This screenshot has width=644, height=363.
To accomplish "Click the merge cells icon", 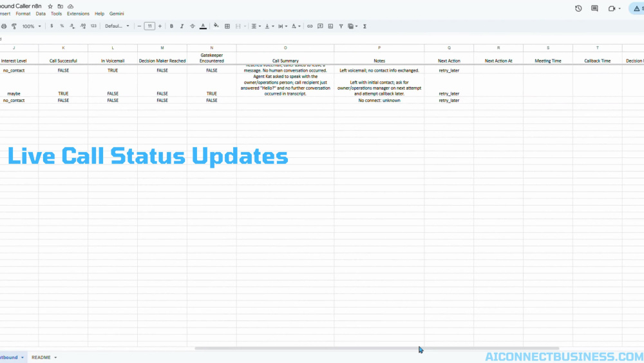I will coord(238,26).
